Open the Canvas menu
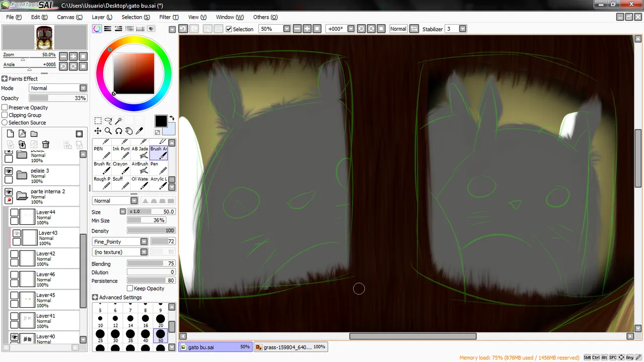Image resolution: width=644 pixels, height=362 pixels. coord(69,17)
